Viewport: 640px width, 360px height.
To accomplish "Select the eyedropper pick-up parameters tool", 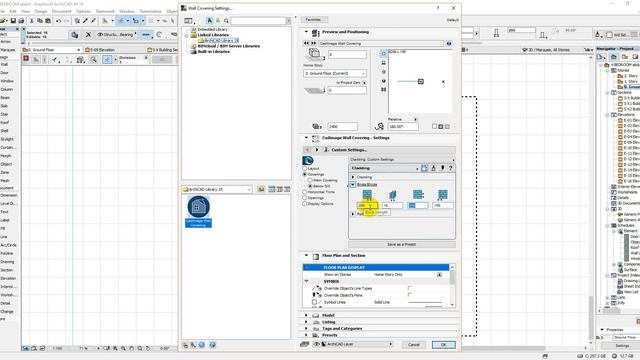I will (x=85, y=20).
